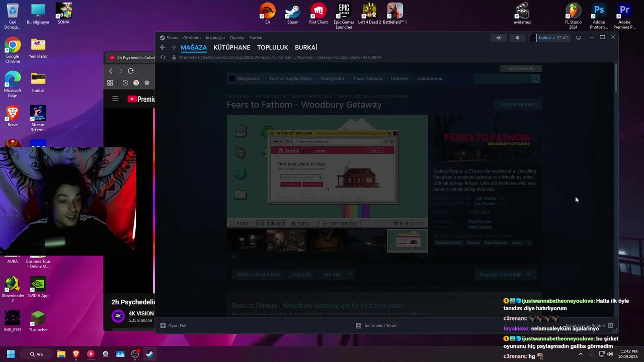Image resolution: width=644 pixels, height=362 pixels.
Task: Switch to the MAĞAZA tab
Action: point(194,47)
